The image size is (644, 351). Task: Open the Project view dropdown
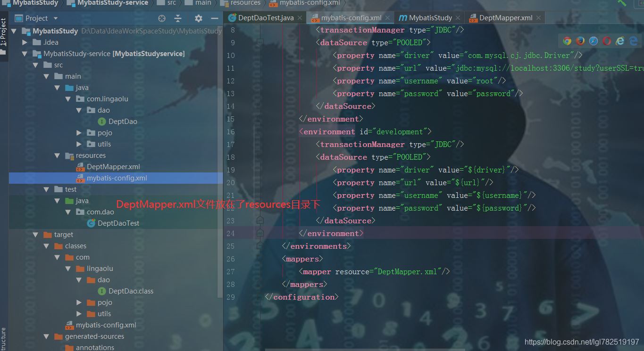coord(56,18)
